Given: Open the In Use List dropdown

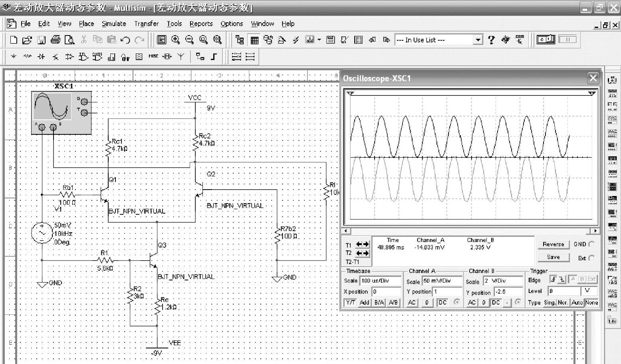Looking at the screenshot, I should tap(478, 40).
